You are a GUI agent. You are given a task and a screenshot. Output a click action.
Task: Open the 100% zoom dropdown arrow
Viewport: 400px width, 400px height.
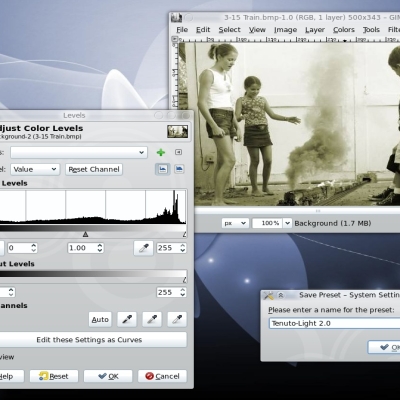click(x=287, y=223)
